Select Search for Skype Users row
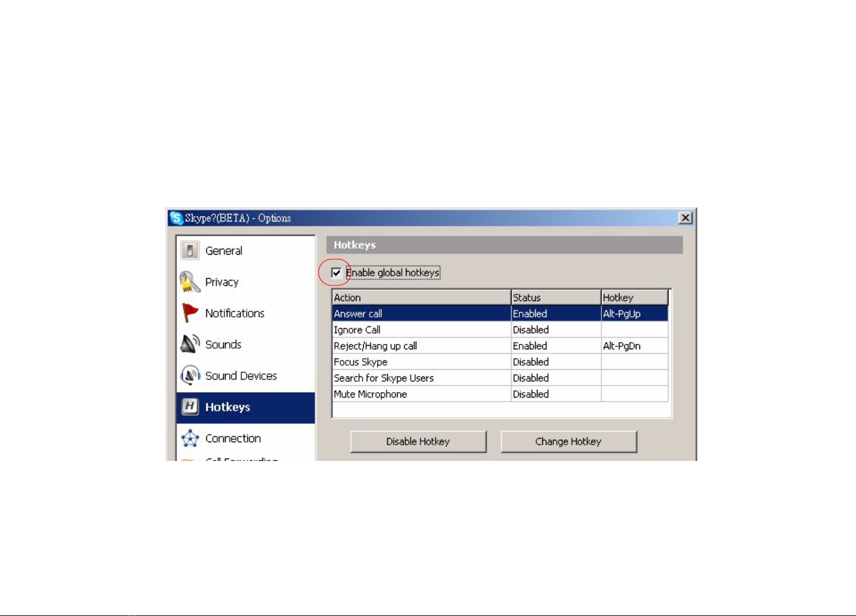 501,378
